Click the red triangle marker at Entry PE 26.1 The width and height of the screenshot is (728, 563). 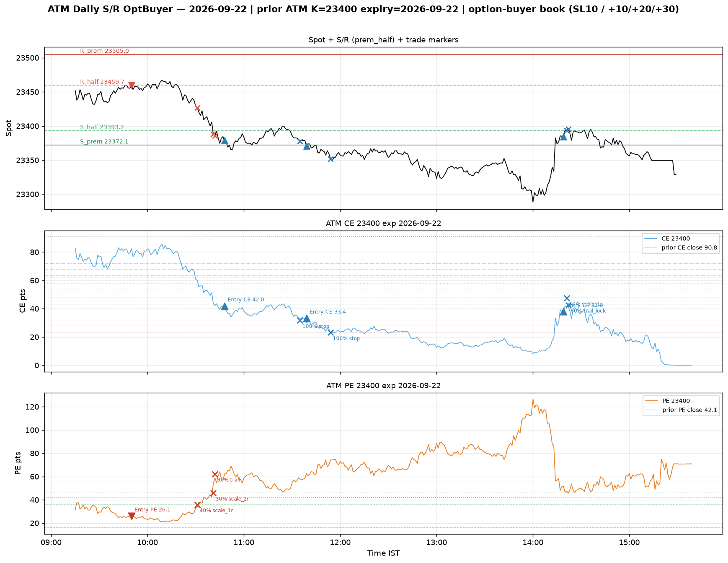tap(132, 516)
